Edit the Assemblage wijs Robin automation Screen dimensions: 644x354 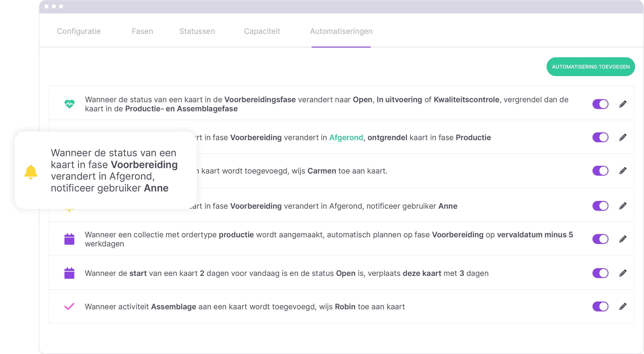coord(623,307)
